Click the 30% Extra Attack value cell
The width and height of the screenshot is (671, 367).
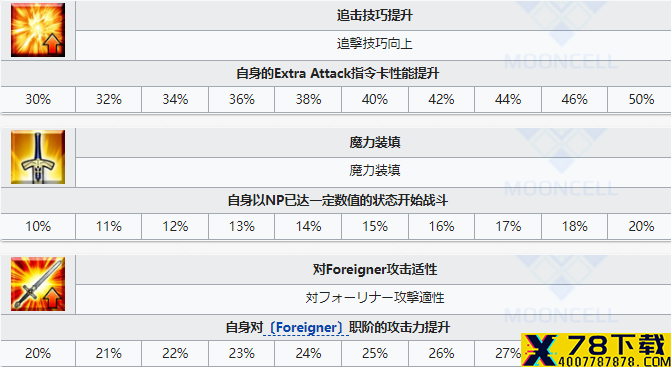coord(38,100)
